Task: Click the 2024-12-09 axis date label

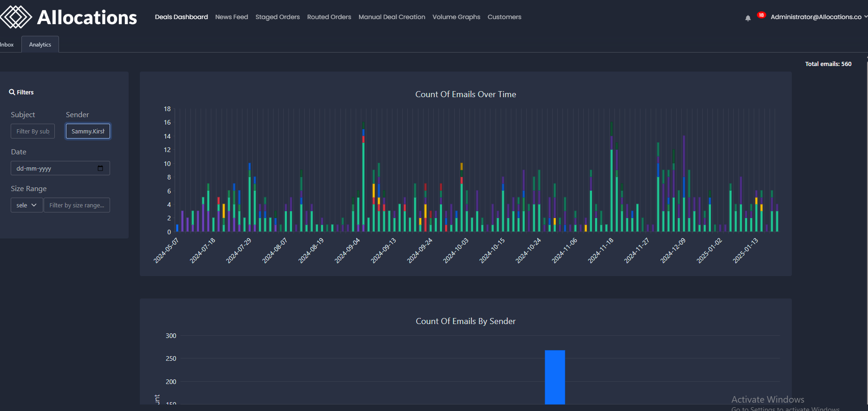Action: 673,251
